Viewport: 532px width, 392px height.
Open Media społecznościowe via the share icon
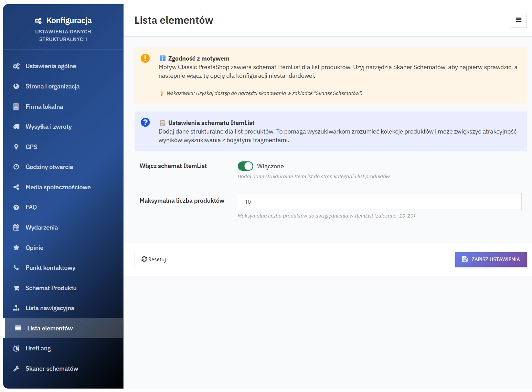tap(16, 187)
